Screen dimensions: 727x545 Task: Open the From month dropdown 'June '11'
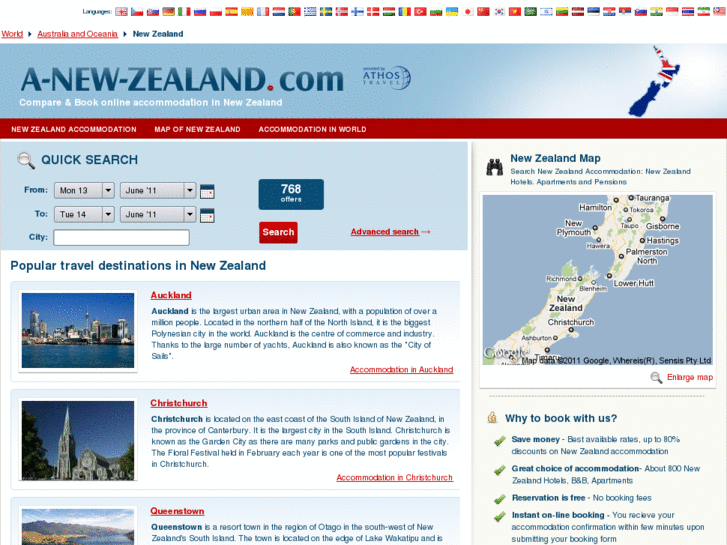tap(158, 190)
